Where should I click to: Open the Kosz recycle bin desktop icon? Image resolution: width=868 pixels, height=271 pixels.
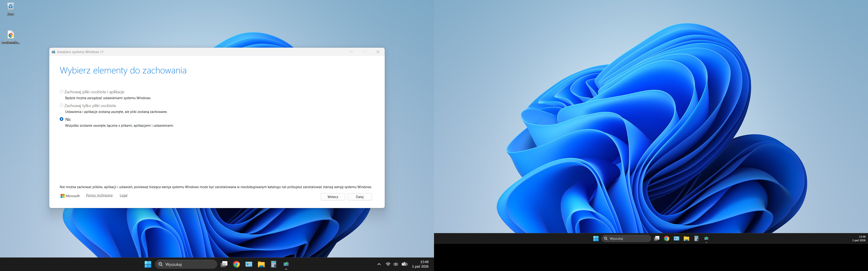(x=10, y=9)
